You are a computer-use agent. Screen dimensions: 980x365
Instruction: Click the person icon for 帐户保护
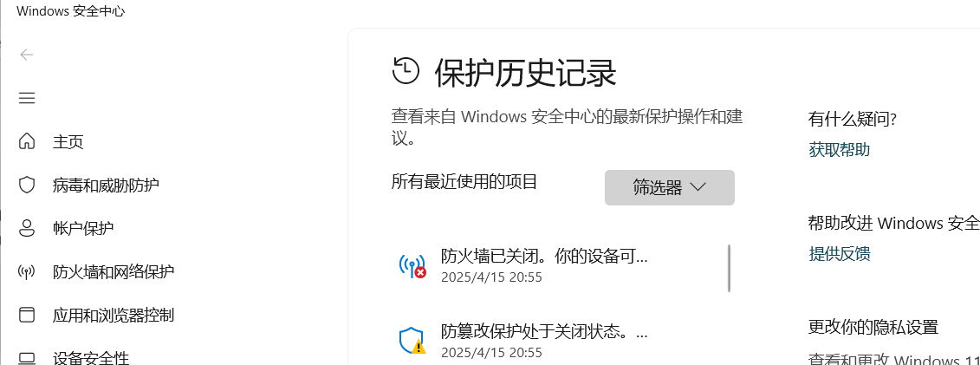pyautogui.click(x=26, y=228)
